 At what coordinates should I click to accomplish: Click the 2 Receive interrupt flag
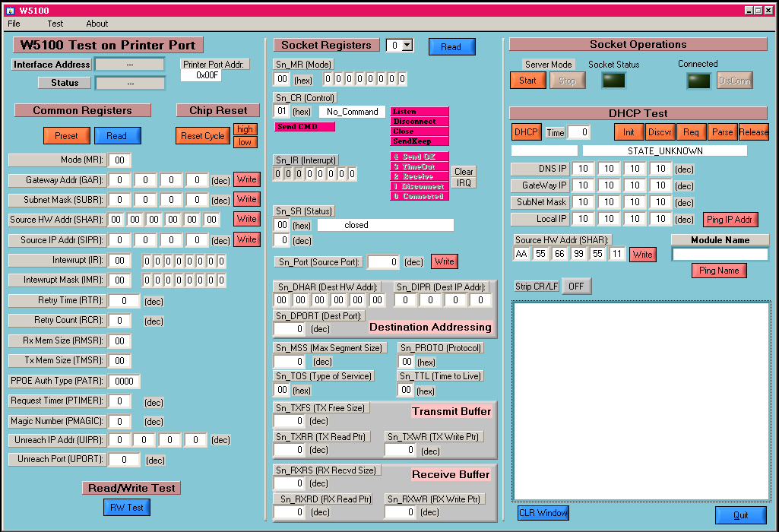[x=420, y=176]
